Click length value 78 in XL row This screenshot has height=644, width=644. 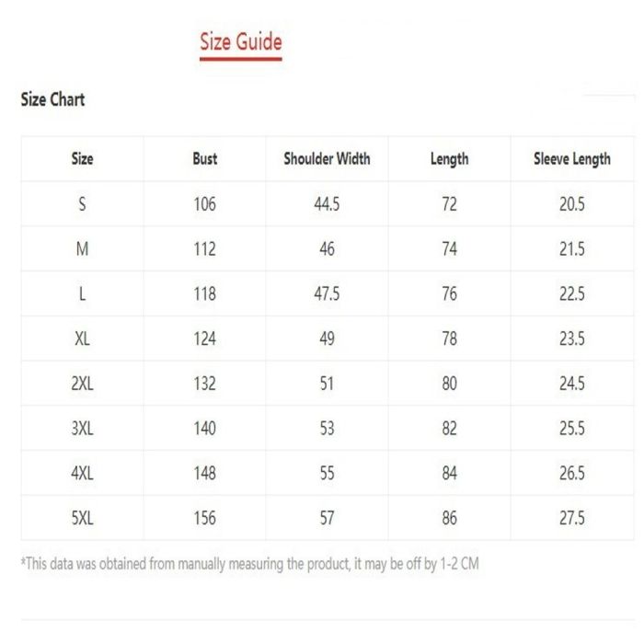pyautogui.click(x=449, y=339)
